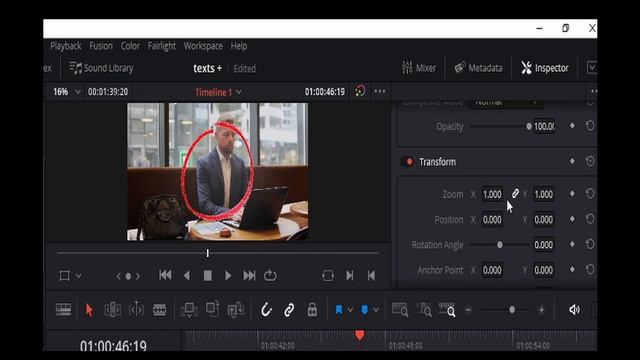Expand the viewer overlay mode dropdown arrow
The image size is (640, 360).
coord(78,276)
